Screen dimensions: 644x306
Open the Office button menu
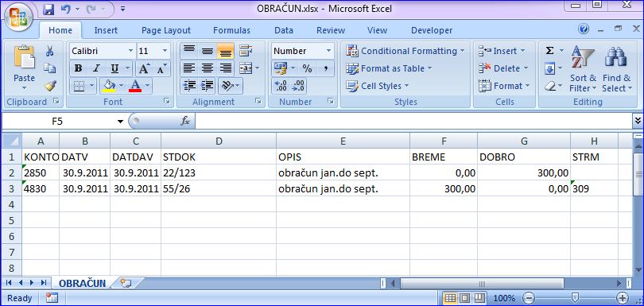coord(18,17)
